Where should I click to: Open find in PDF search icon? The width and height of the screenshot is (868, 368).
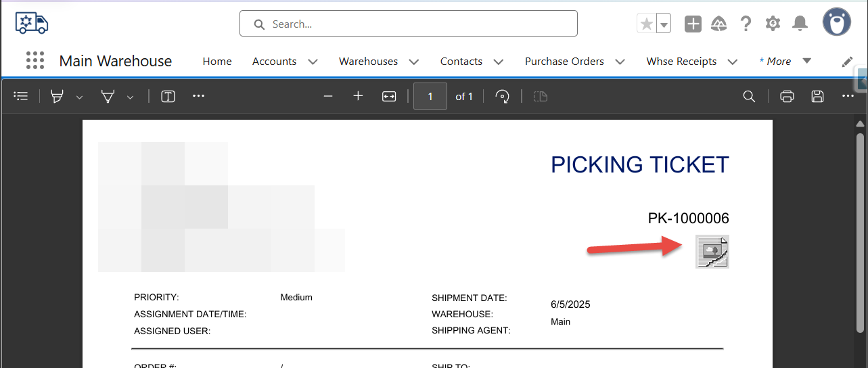click(749, 97)
